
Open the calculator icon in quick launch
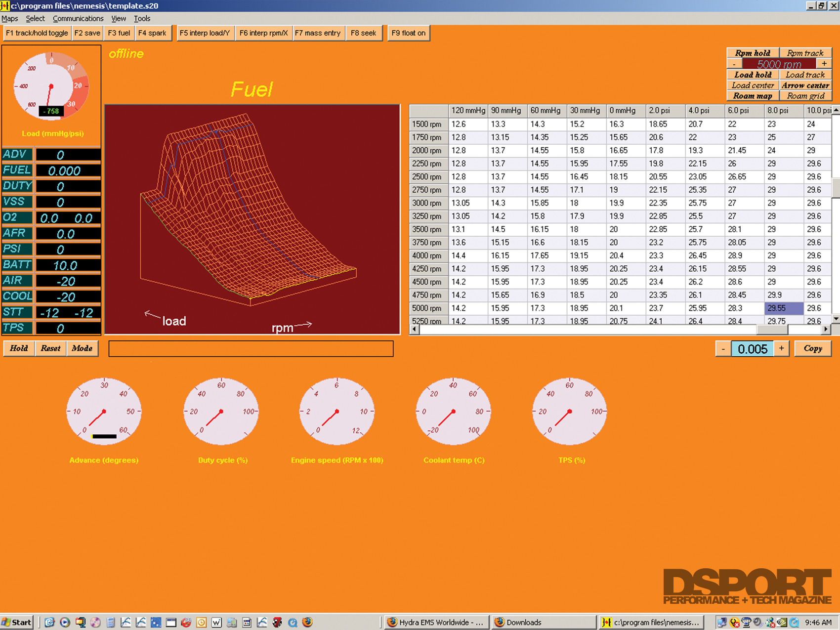coord(110,622)
